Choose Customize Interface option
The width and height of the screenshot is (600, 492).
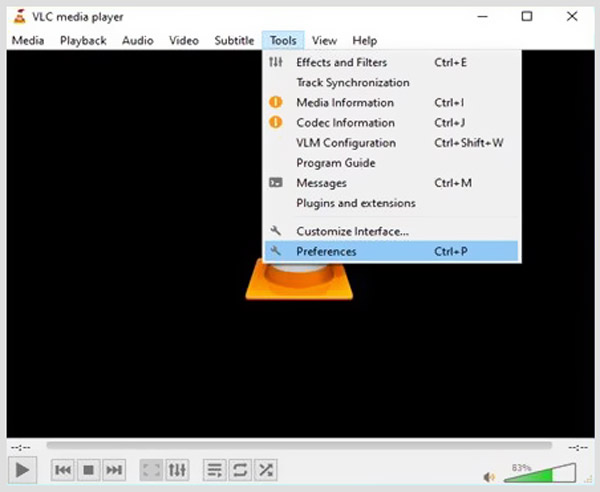point(352,231)
